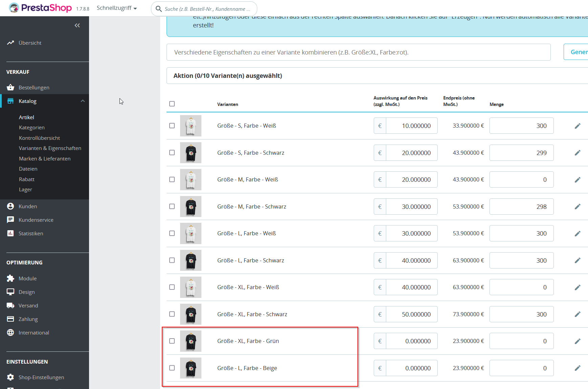Open Shop-Einstellungen gear icon
Image resolution: width=588 pixels, height=389 pixels.
pos(10,377)
